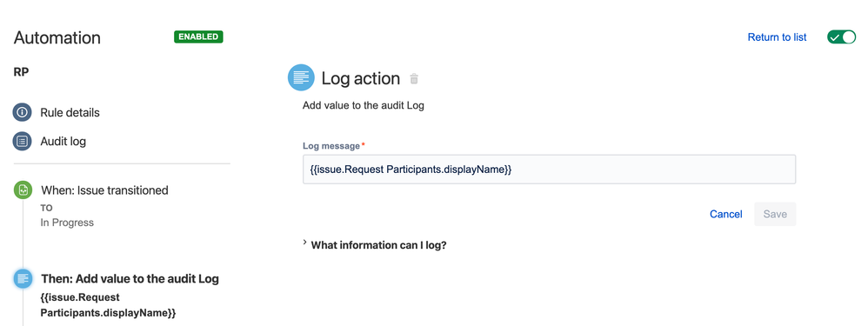Viewport: 868px width, 326px height.
Task: Click the 'In Progress' status text
Action: point(67,223)
